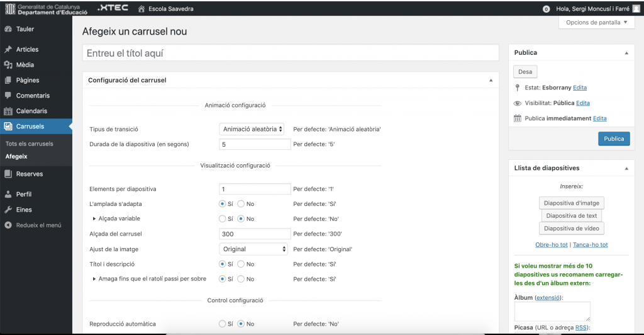
Task: Expand the Opcions de pantalla panel
Action: pyautogui.click(x=596, y=23)
